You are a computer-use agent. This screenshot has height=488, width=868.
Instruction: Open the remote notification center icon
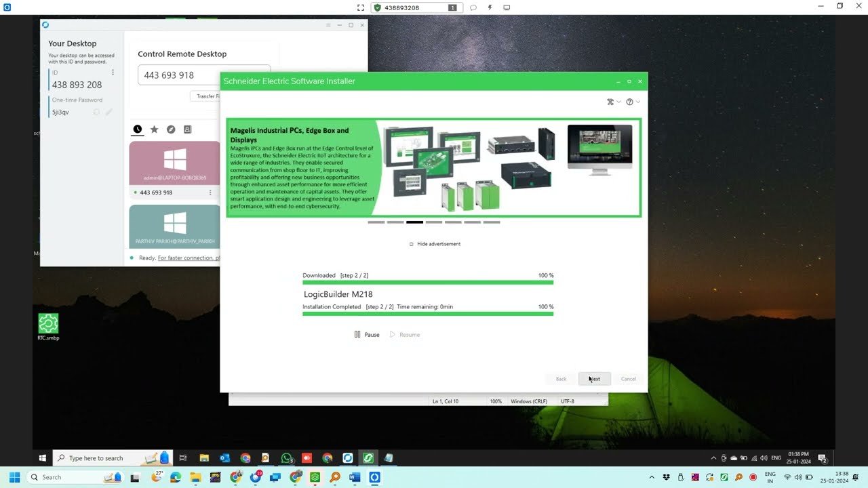[x=822, y=458]
